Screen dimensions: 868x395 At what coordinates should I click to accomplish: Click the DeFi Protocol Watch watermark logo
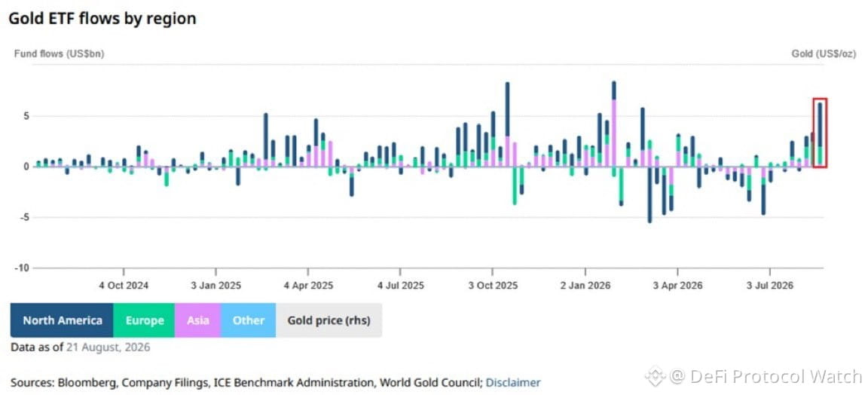656,376
